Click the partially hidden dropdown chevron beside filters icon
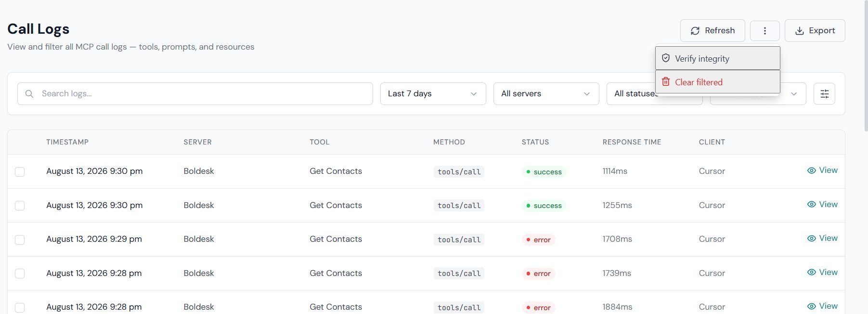The width and height of the screenshot is (868, 314). coord(794,94)
